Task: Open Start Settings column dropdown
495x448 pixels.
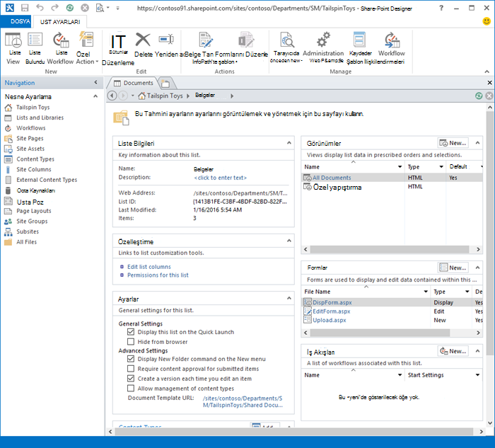Action: (477, 374)
